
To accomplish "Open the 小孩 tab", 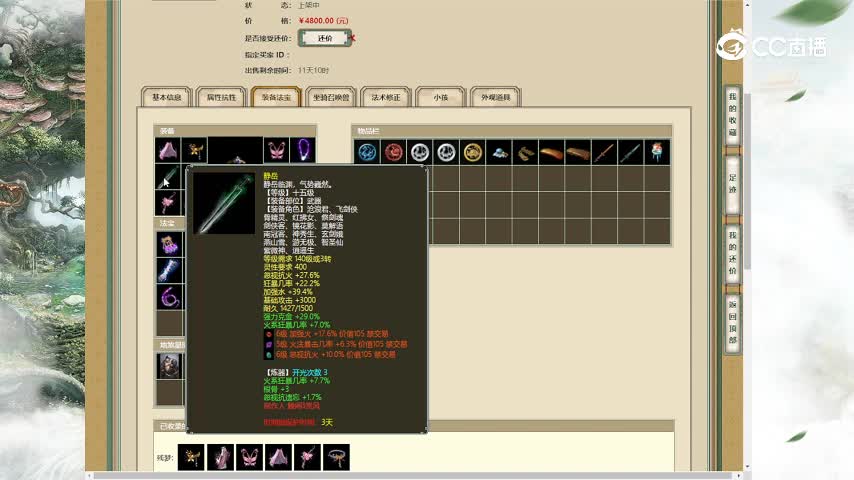I will (x=441, y=97).
